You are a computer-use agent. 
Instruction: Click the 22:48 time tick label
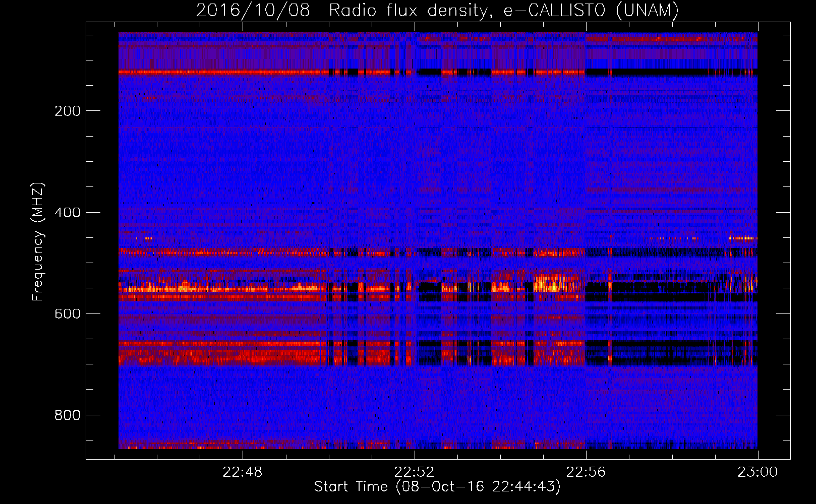[243, 472]
